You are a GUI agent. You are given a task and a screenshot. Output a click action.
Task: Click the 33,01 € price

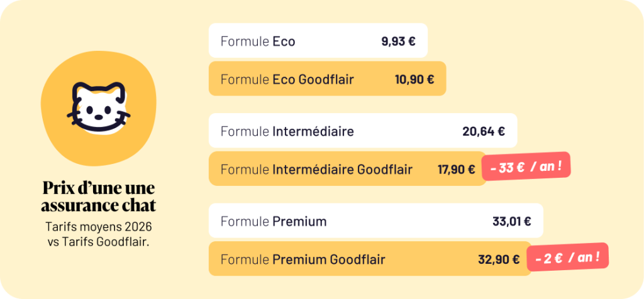click(511, 221)
